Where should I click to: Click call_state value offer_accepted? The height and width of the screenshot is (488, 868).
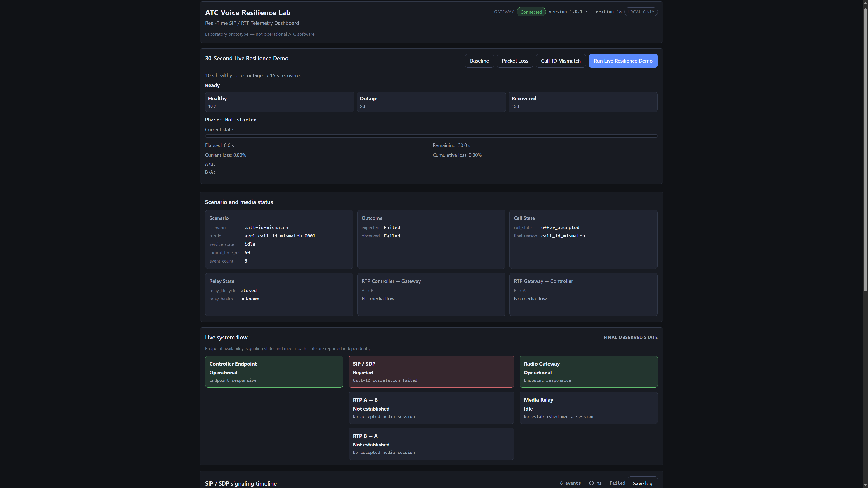(x=560, y=228)
